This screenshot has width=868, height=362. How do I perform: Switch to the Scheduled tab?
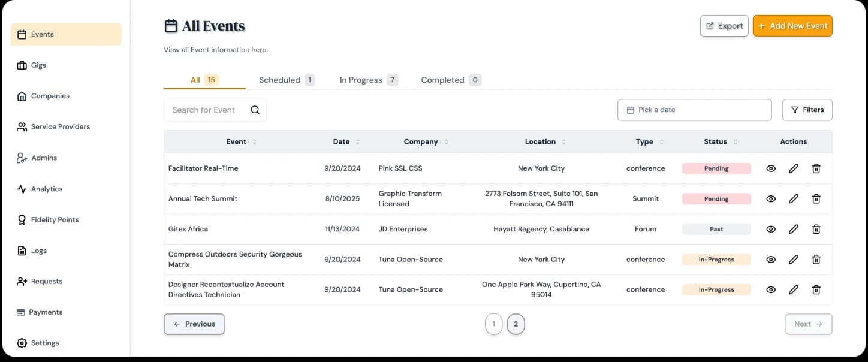click(x=280, y=80)
